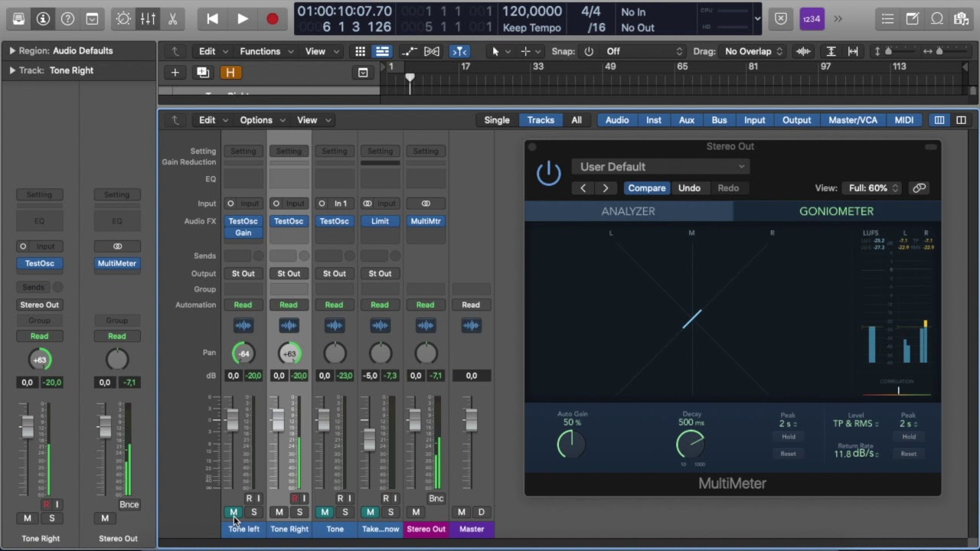The width and height of the screenshot is (980, 551).
Task: Switch to wide channel strips icon
Action: [x=961, y=120]
